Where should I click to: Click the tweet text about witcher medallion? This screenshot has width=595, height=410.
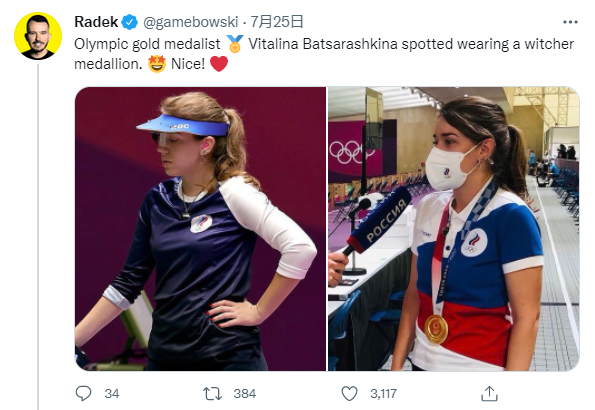click(324, 54)
